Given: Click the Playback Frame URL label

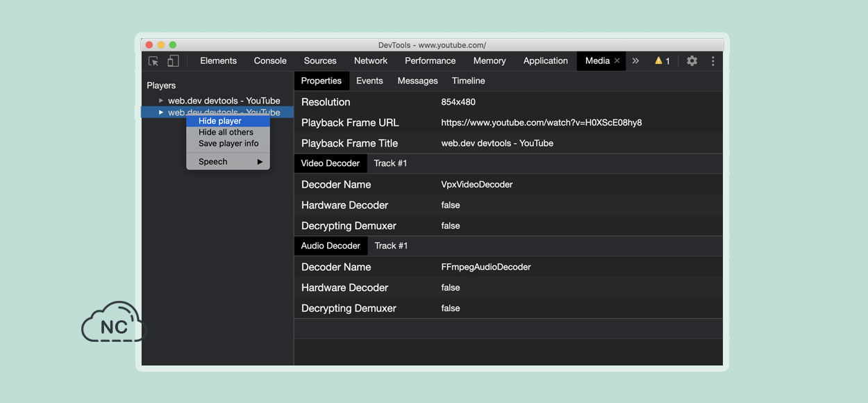Looking at the screenshot, I should tap(350, 123).
